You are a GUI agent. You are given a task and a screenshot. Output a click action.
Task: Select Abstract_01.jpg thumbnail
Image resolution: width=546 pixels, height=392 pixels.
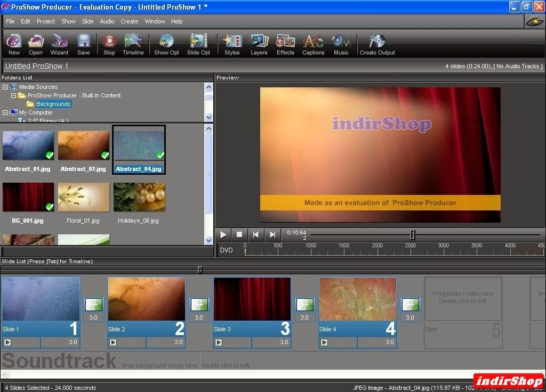[28, 145]
